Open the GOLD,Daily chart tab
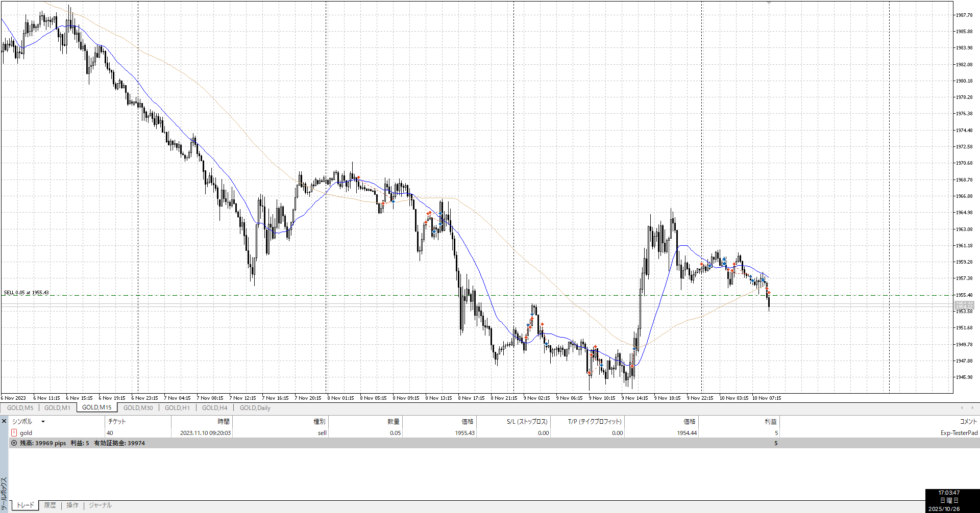 click(255, 408)
